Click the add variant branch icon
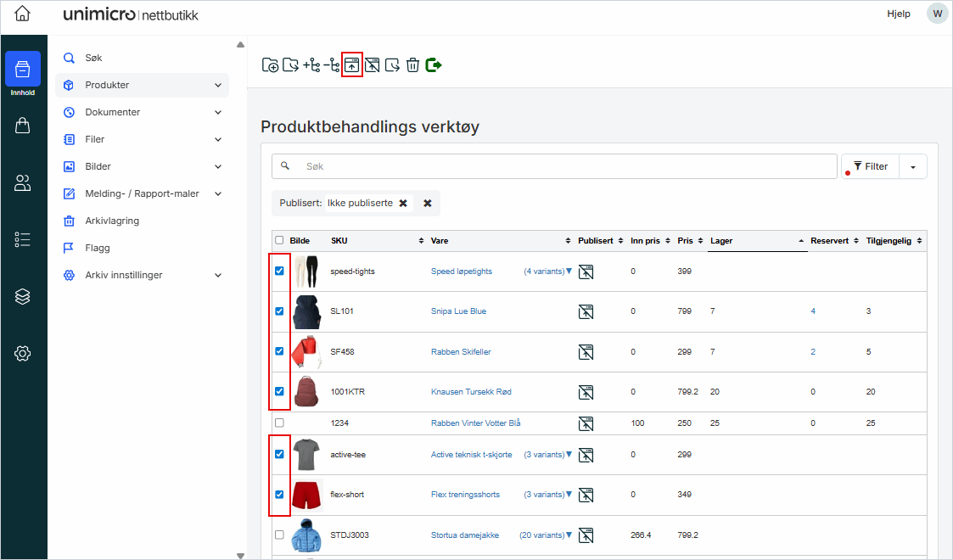 click(x=311, y=64)
